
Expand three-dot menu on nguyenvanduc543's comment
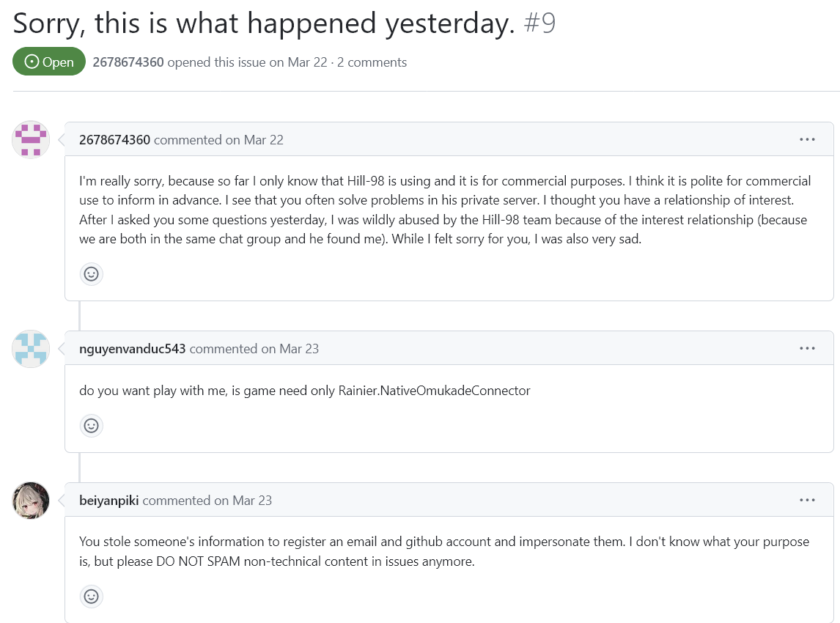click(x=807, y=348)
